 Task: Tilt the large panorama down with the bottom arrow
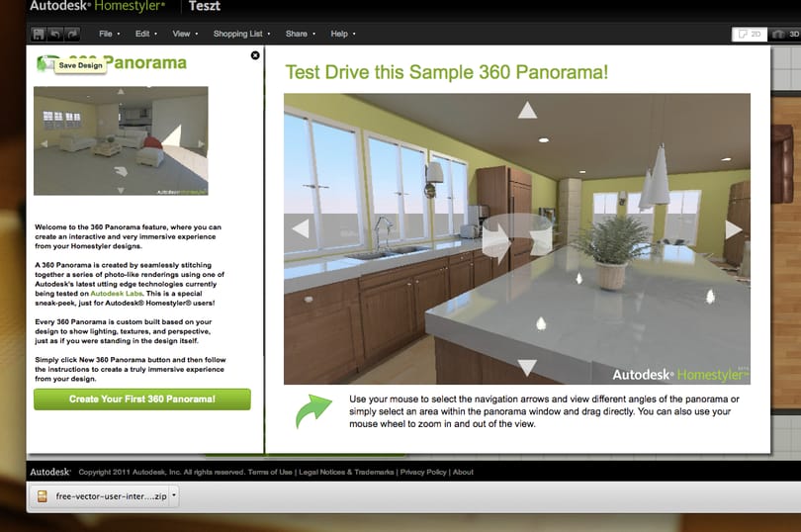[527, 367]
